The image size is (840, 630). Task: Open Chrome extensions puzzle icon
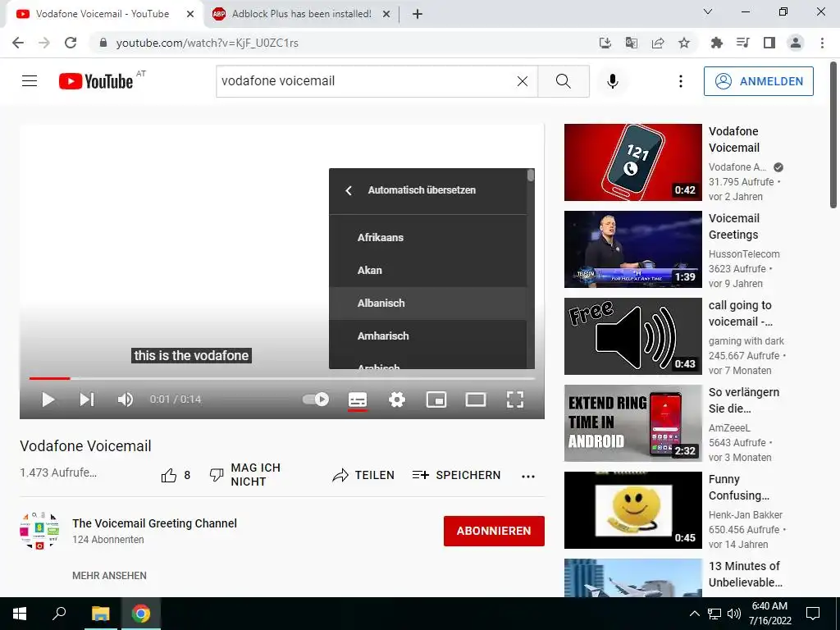tap(717, 43)
